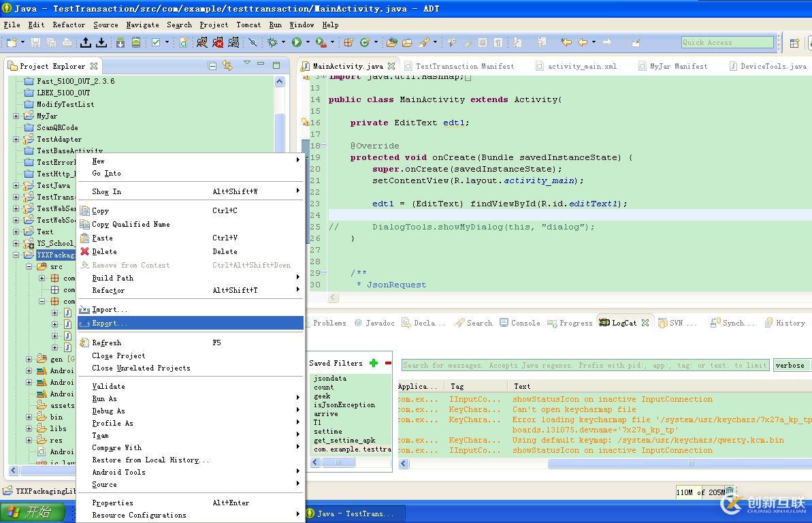Add a new LogCat filter with green plus

[374, 363]
